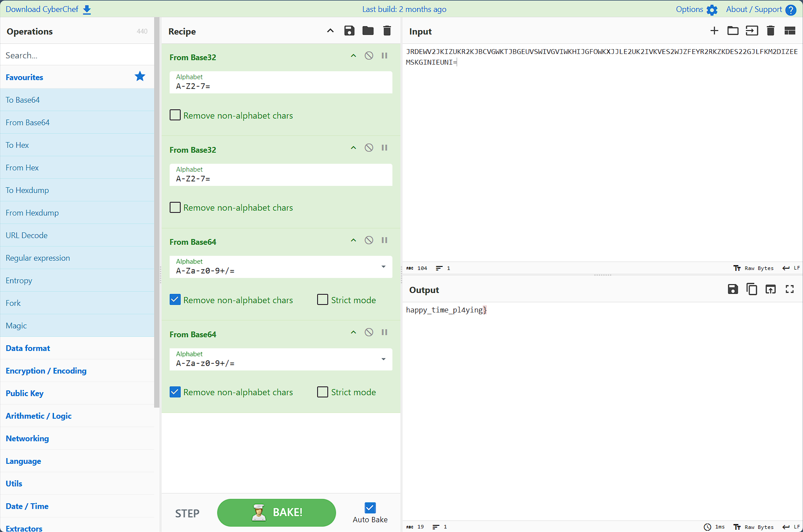Screen dimensions: 803x532
Task: Add a new input tab with the plus icon
Action: pyautogui.click(x=714, y=31)
